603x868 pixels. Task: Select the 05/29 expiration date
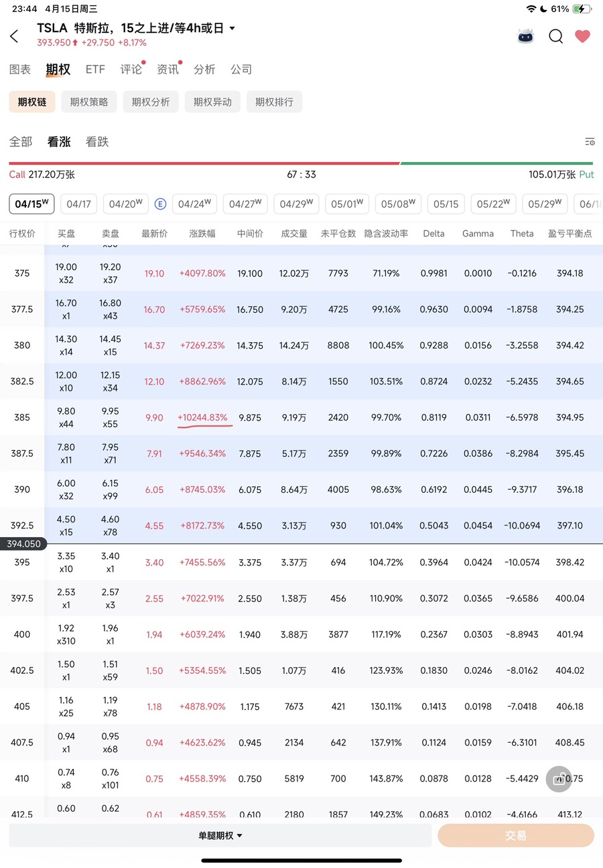pyautogui.click(x=545, y=204)
